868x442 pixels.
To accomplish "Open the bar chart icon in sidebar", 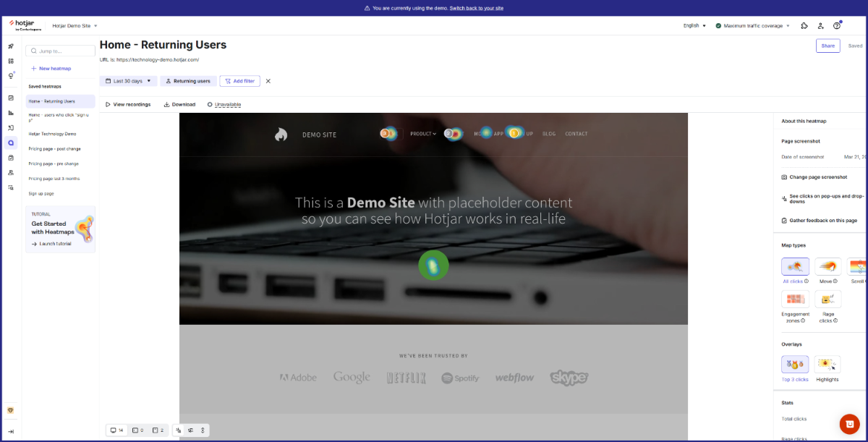I will (11, 113).
